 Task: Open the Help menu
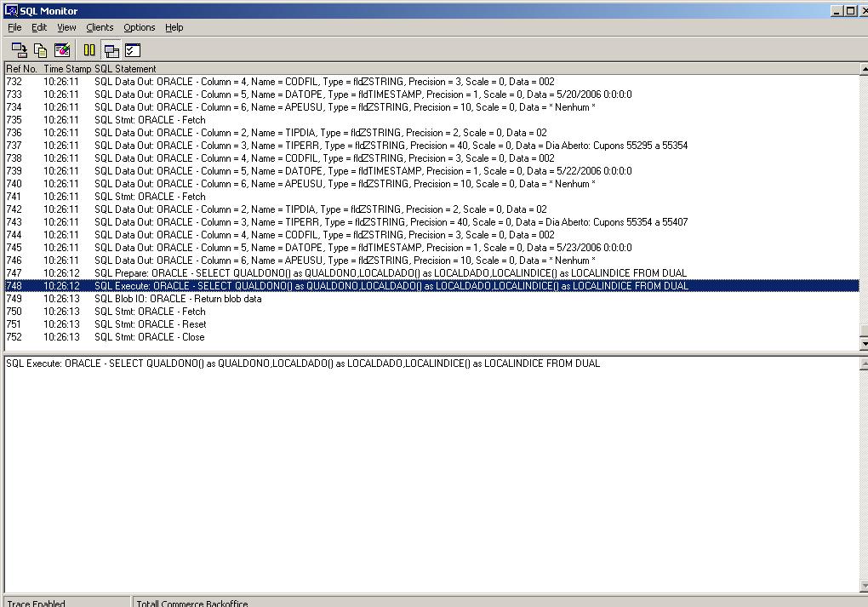tap(174, 27)
